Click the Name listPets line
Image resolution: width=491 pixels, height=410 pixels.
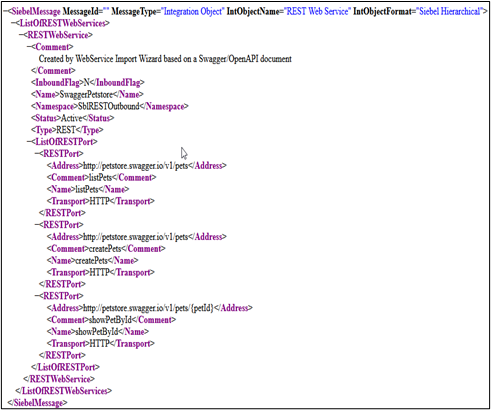(x=88, y=189)
